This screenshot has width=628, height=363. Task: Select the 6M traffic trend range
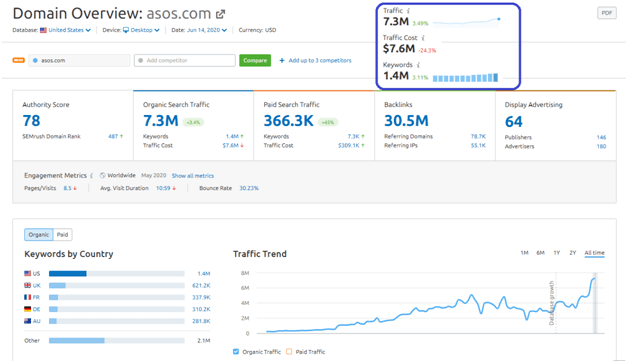540,253
